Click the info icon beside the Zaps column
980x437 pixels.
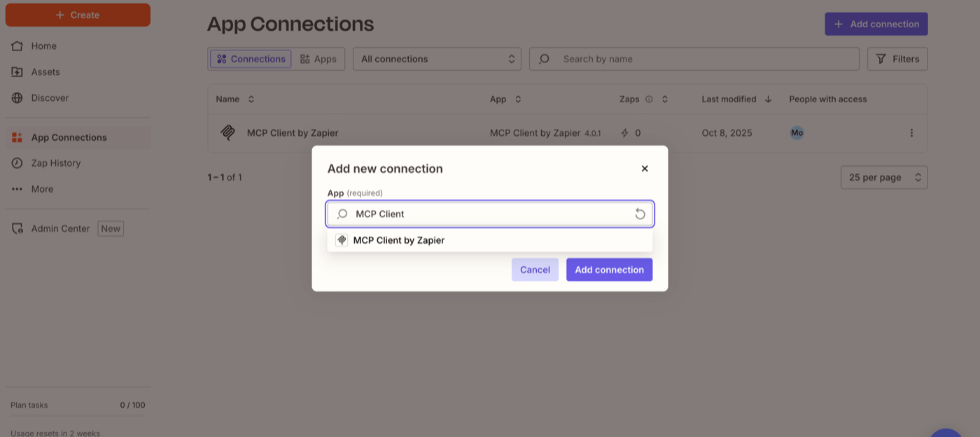(x=648, y=99)
